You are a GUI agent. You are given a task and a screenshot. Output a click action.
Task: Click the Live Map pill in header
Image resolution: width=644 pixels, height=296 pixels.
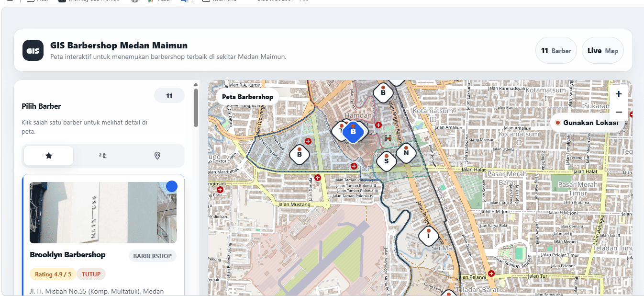[602, 50]
